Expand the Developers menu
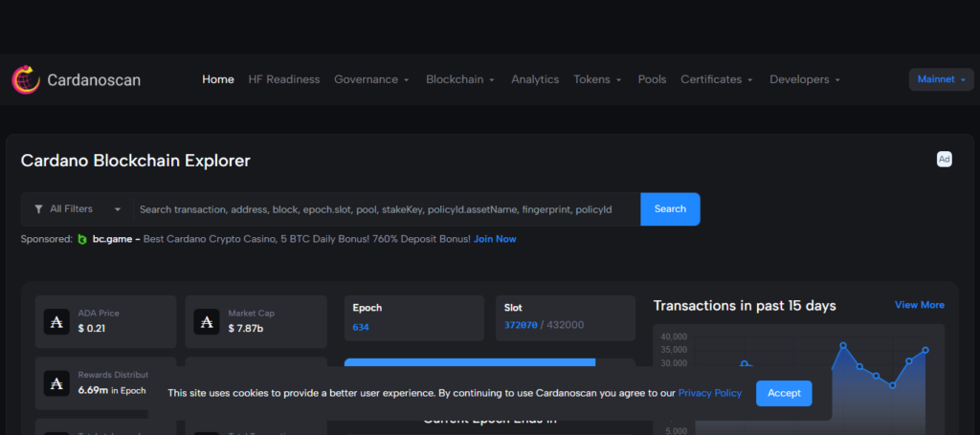This screenshot has width=980, height=435. (804, 80)
